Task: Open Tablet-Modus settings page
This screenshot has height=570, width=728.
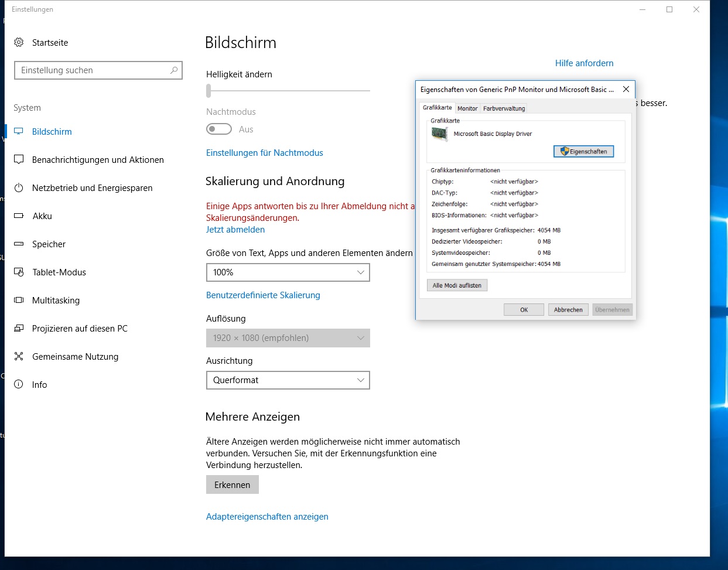Action: 59,272
